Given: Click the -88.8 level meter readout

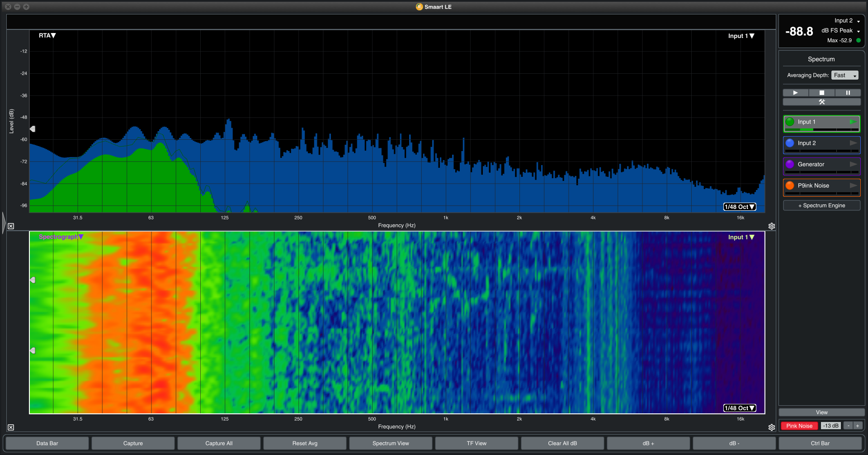Looking at the screenshot, I should pos(799,31).
